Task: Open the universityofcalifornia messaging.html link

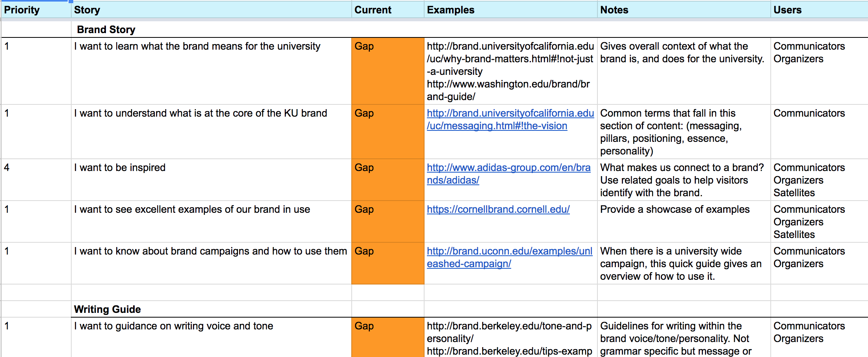Action: point(510,119)
